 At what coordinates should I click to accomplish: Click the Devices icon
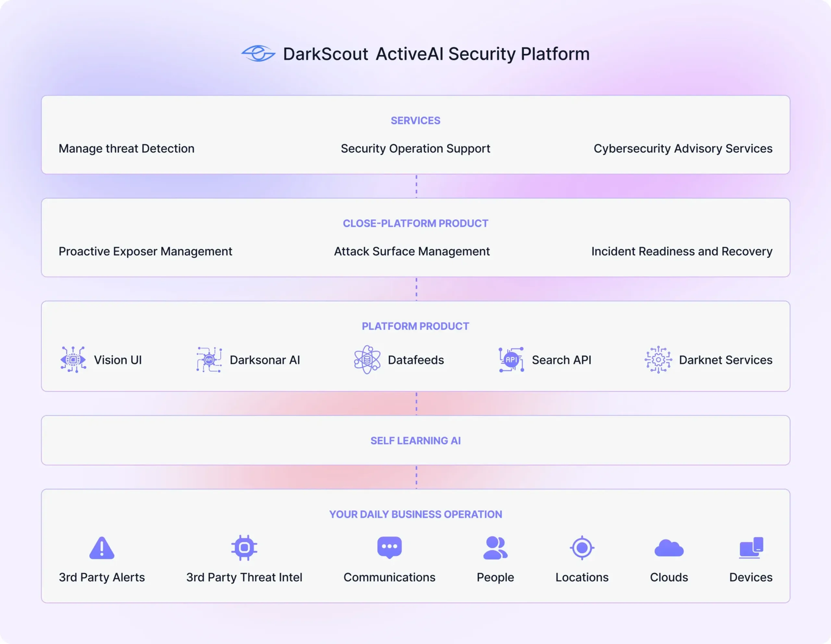750,548
